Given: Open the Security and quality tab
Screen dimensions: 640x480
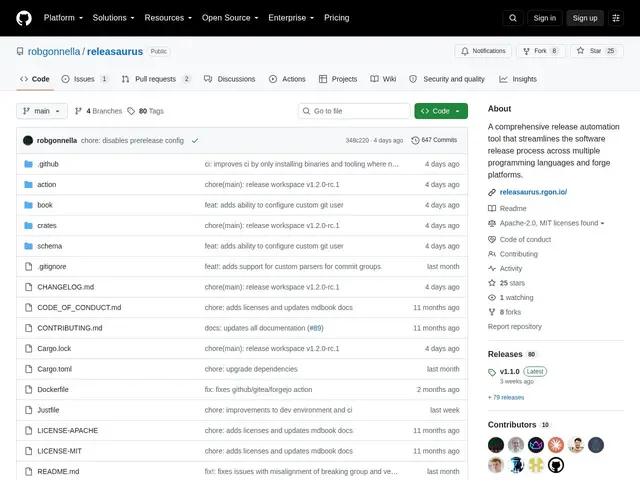Looking at the screenshot, I should [447, 79].
